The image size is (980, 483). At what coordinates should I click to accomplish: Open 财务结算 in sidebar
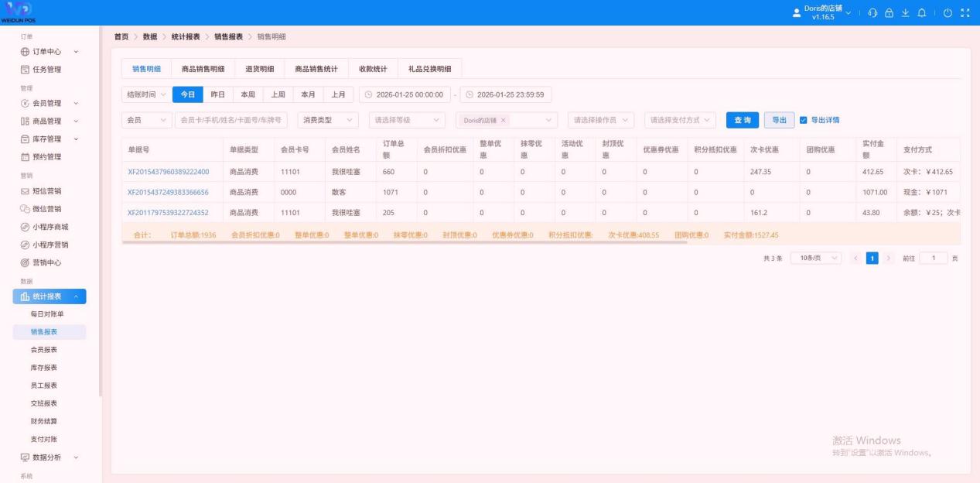[x=44, y=421]
